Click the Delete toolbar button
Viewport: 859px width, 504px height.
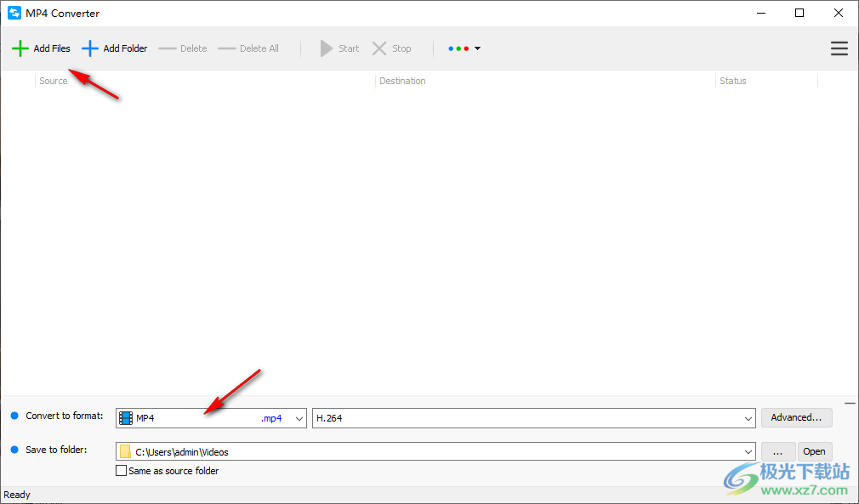point(183,48)
